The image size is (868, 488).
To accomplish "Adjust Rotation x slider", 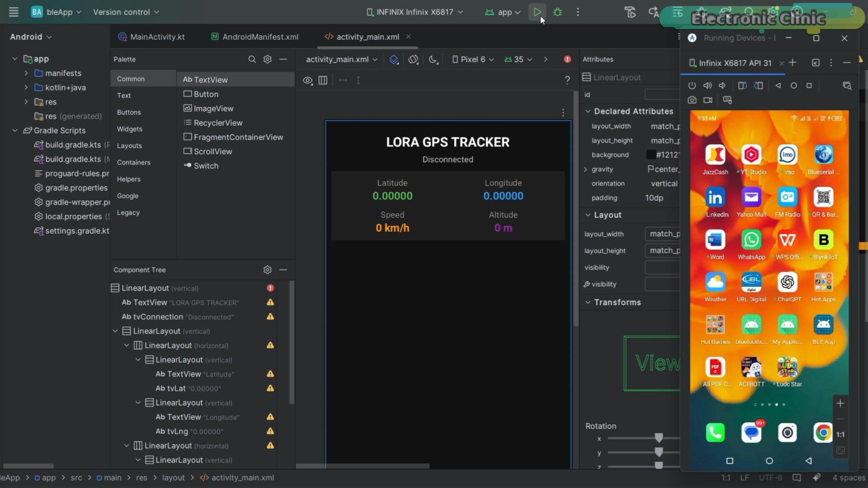I will pos(659,438).
